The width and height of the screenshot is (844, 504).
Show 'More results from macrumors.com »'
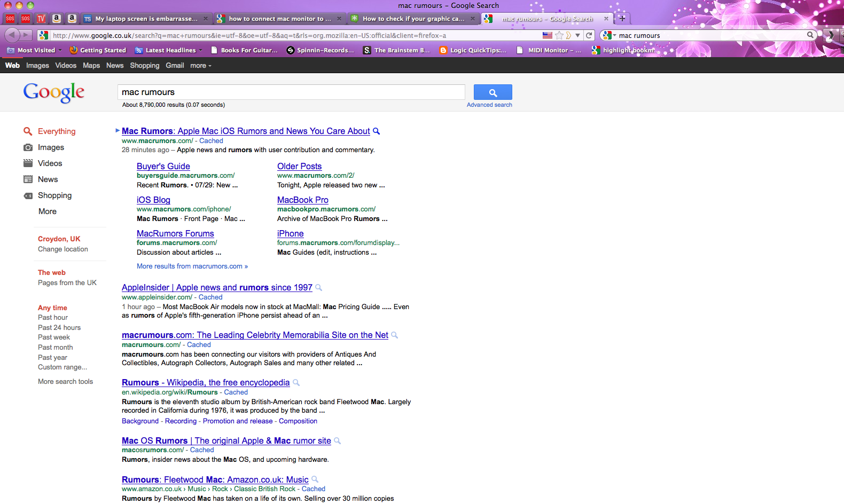pyautogui.click(x=192, y=266)
